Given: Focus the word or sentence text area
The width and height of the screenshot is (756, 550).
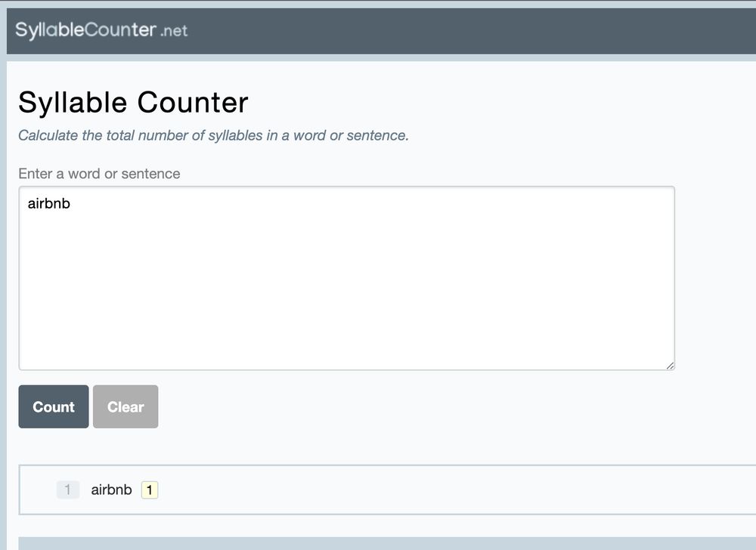Looking at the screenshot, I should coord(347,278).
